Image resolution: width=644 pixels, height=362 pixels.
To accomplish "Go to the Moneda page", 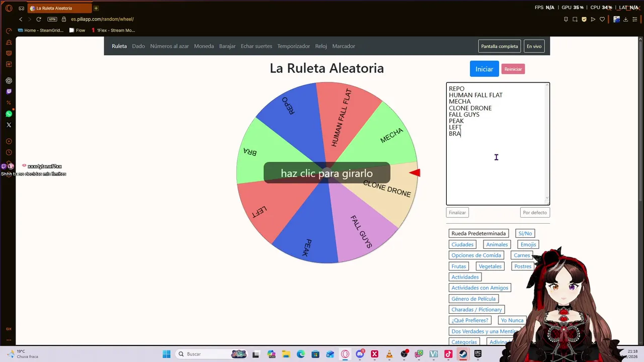I will pos(204,46).
